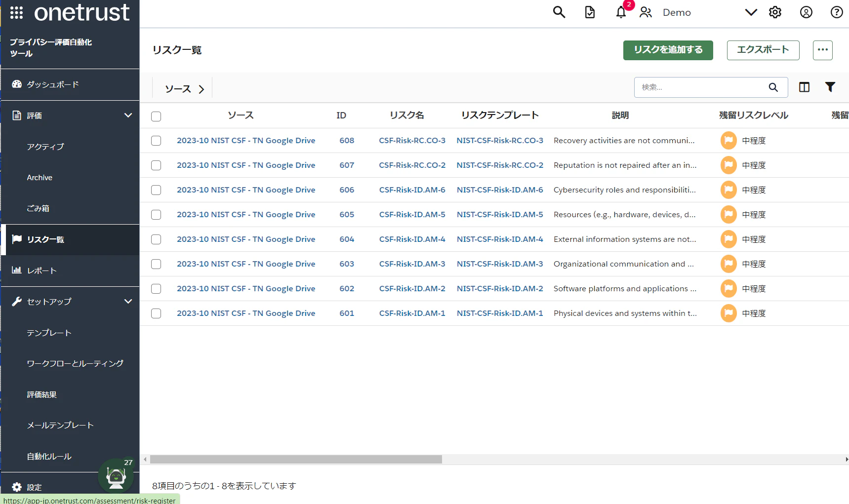Screen dimensions: 849x504
Task: Open NIST-CSF-Risk-ID.AM-6 template link
Action: click(500, 190)
